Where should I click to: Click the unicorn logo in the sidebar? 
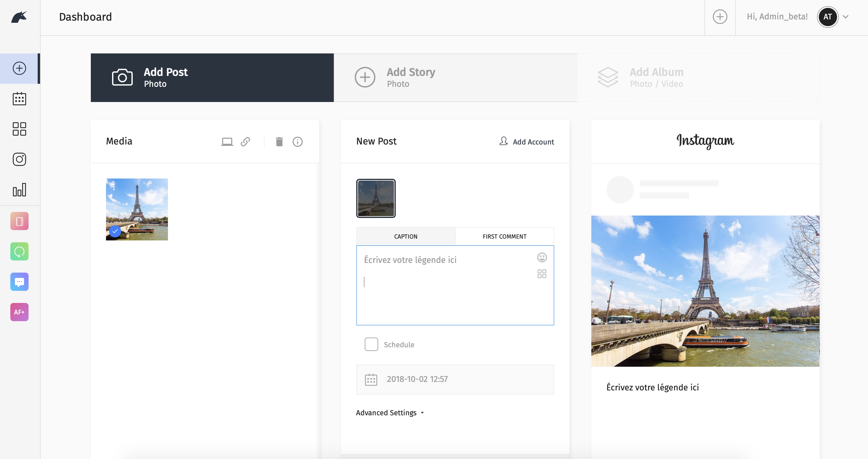pyautogui.click(x=19, y=17)
